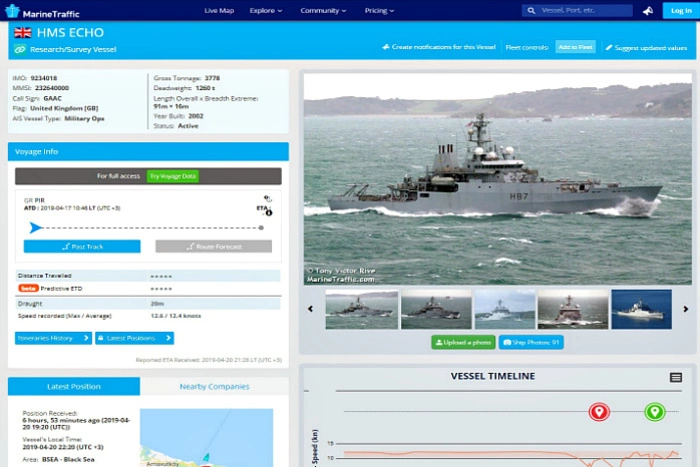Click Suggest updated values link

pyautogui.click(x=646, y=47)
